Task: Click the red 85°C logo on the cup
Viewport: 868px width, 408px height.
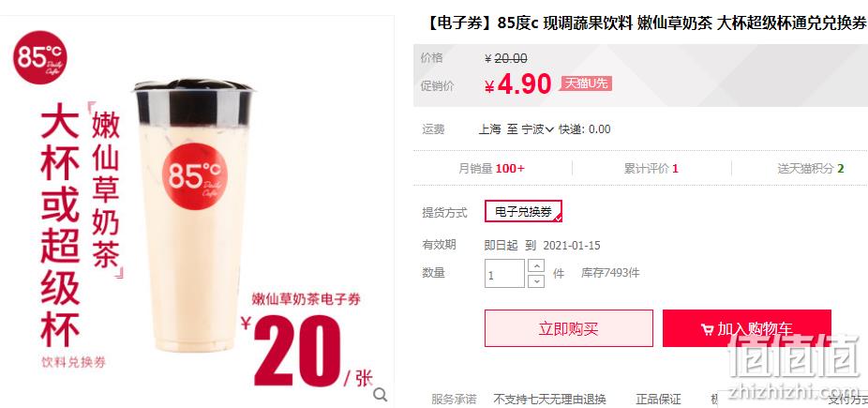Action: coord(195,176)
